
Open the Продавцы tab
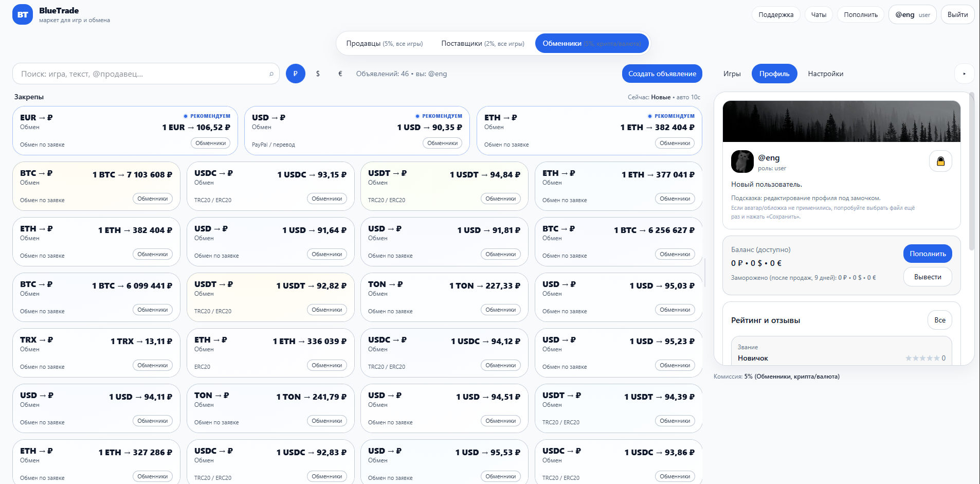point(385,43)
